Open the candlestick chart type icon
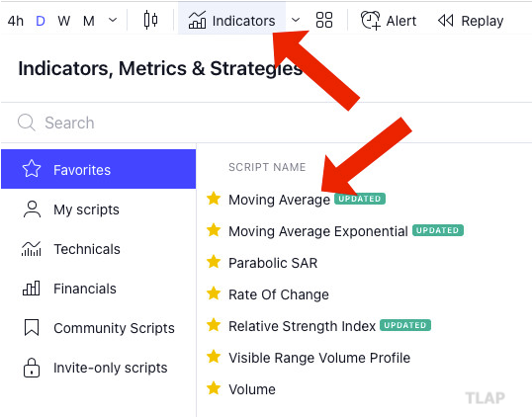Screen dimensions: 532x417 pos(150,21)
